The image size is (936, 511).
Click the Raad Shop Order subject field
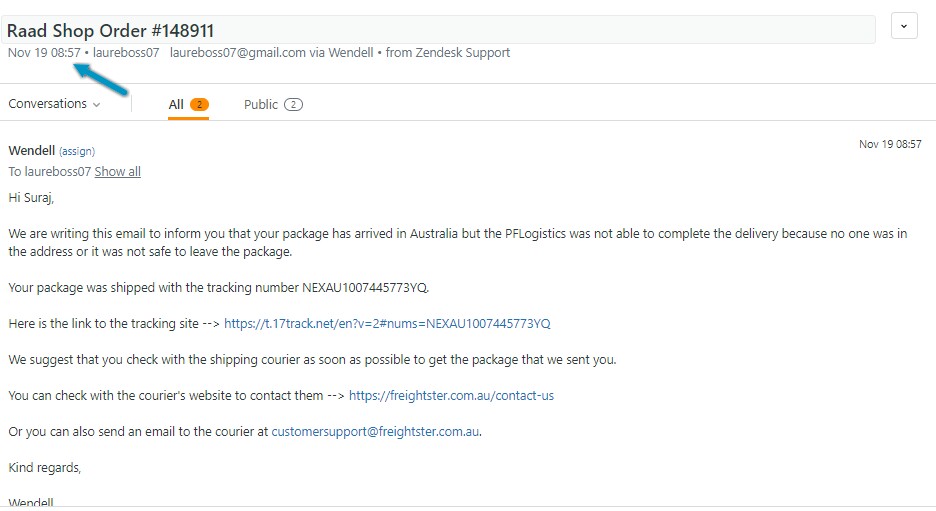tap(440, 30)
